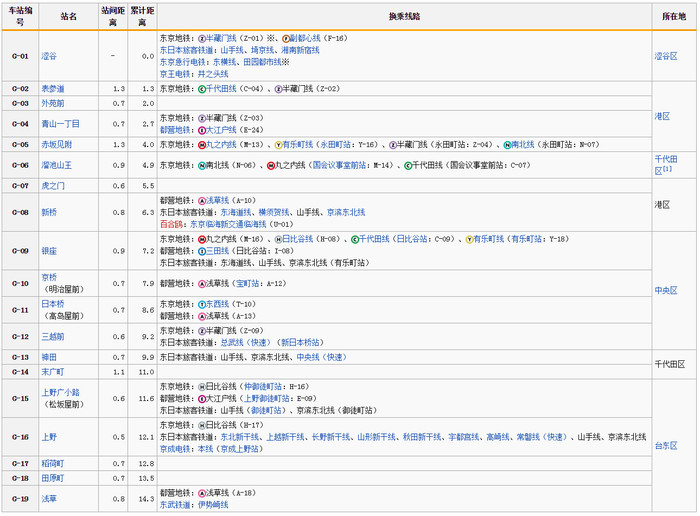Click the Z line icon in the G-01 Shibuya row

tap(202, 38)
